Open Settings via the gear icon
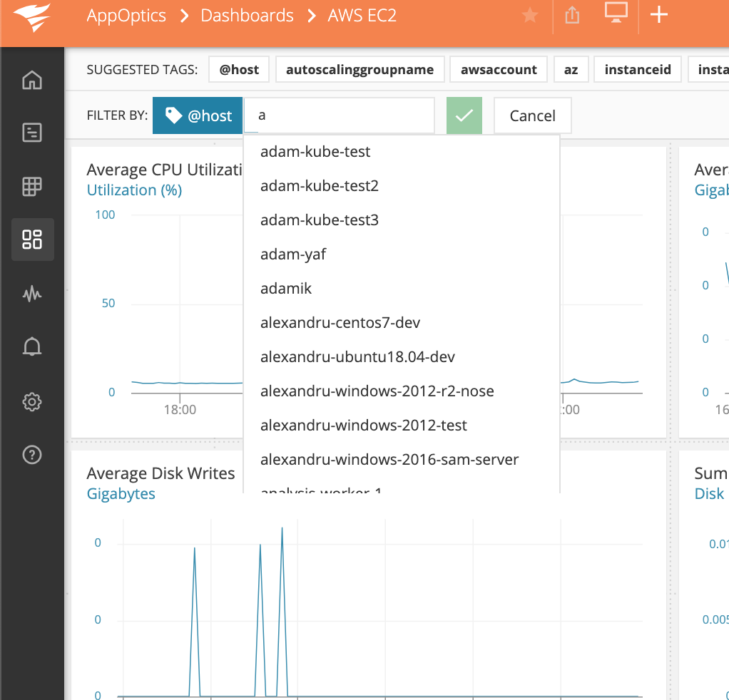Screen dimensions: 729x700 coord(32,401)
